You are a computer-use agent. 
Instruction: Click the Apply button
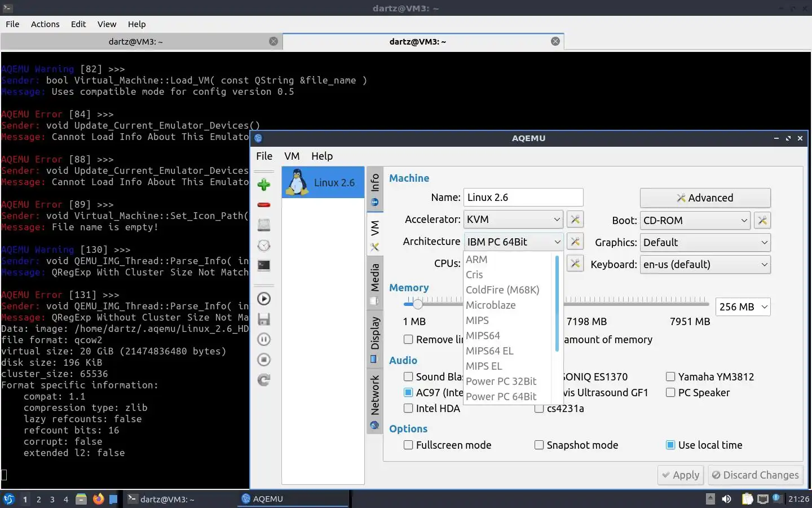coord(681,475)
